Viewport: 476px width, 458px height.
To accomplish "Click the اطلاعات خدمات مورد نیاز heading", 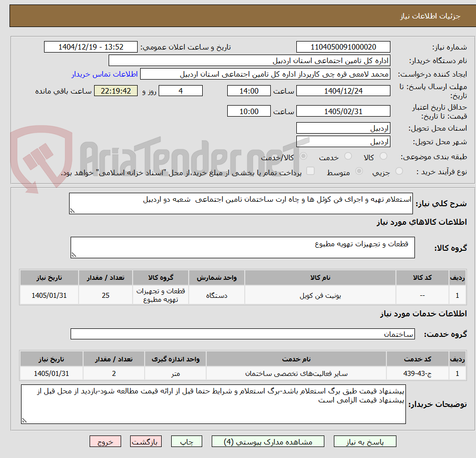I will point(423,314).
